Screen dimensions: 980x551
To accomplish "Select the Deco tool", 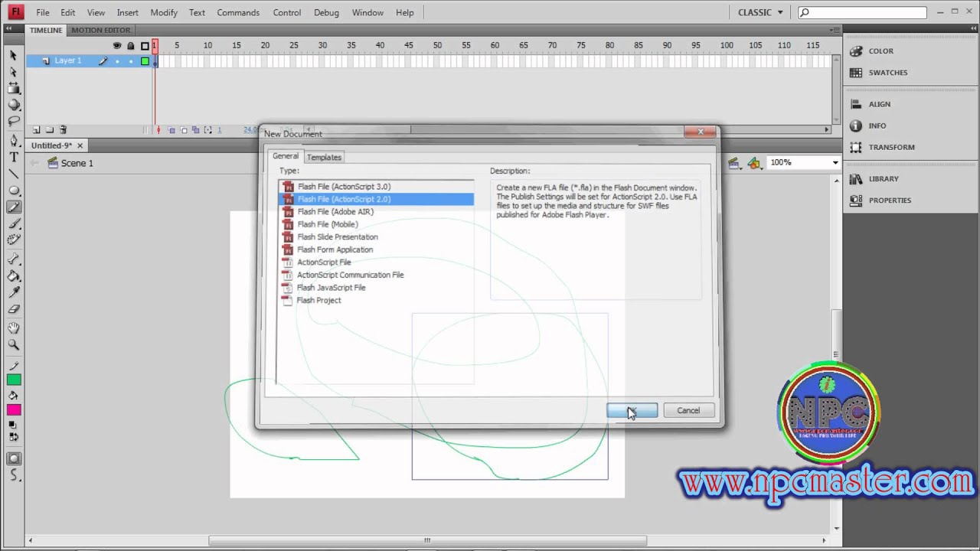I will (x=13, y=240).
